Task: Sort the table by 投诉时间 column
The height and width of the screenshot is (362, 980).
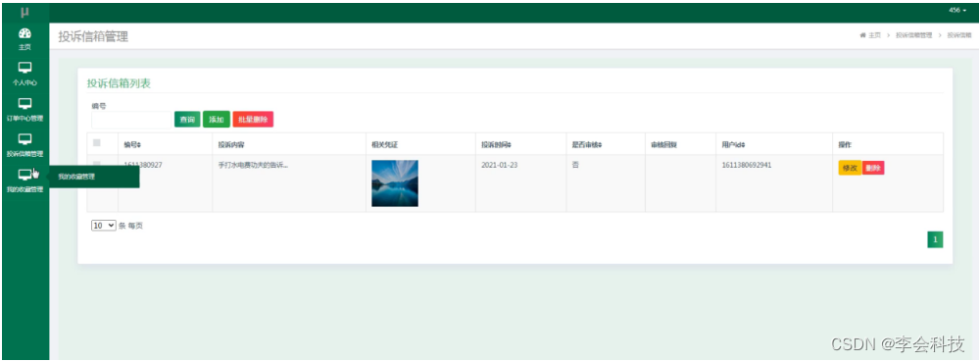Action: tap(496, 144)
